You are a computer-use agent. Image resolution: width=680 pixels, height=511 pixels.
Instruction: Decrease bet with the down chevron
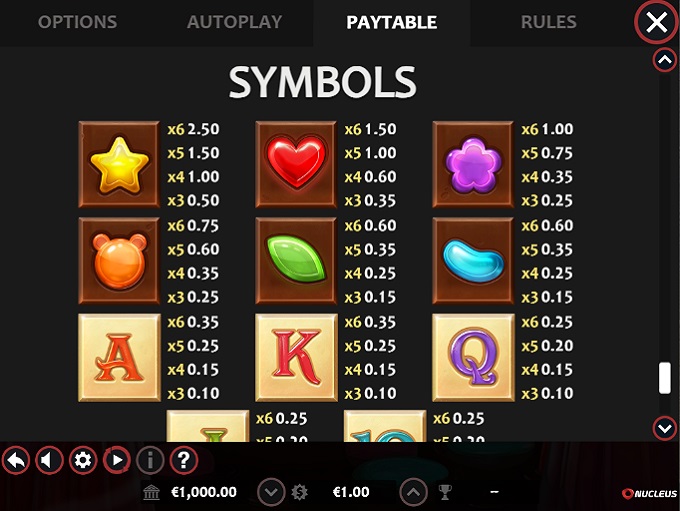tap(271, 492)
